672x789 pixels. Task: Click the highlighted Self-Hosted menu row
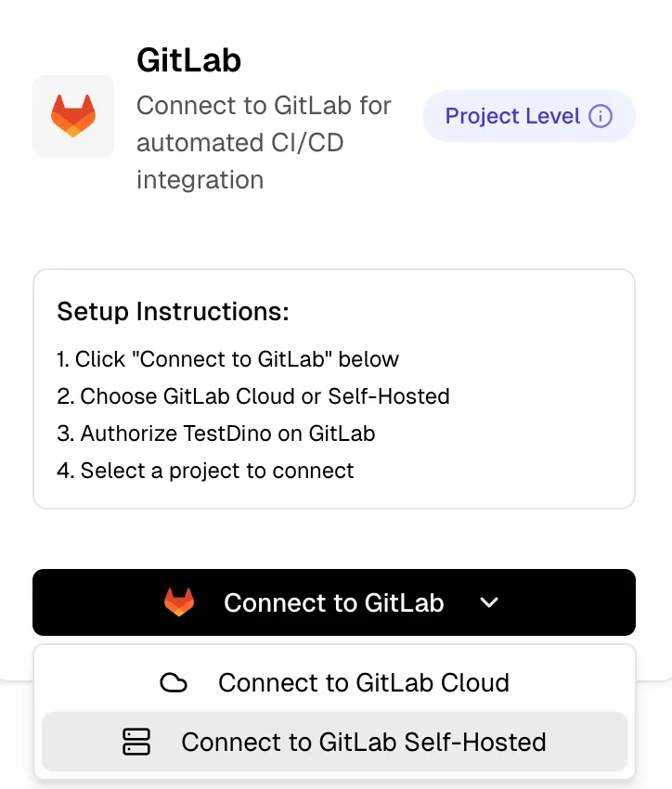coord(334,742)
